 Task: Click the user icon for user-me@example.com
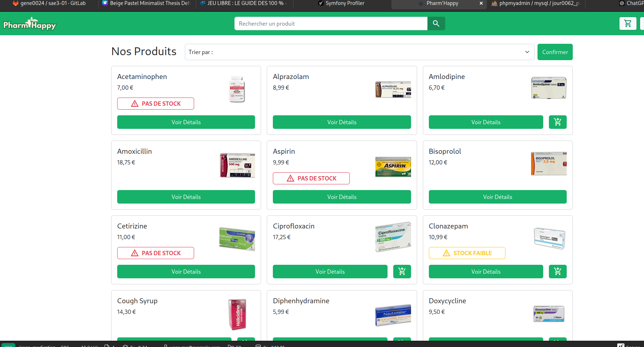[x=166, y=346]
